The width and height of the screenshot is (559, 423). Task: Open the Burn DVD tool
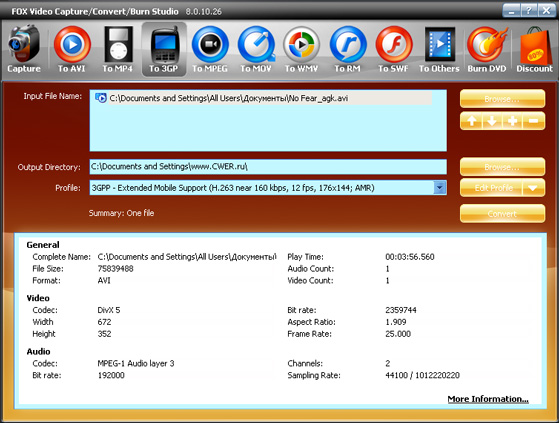click(x=487, y=49)
